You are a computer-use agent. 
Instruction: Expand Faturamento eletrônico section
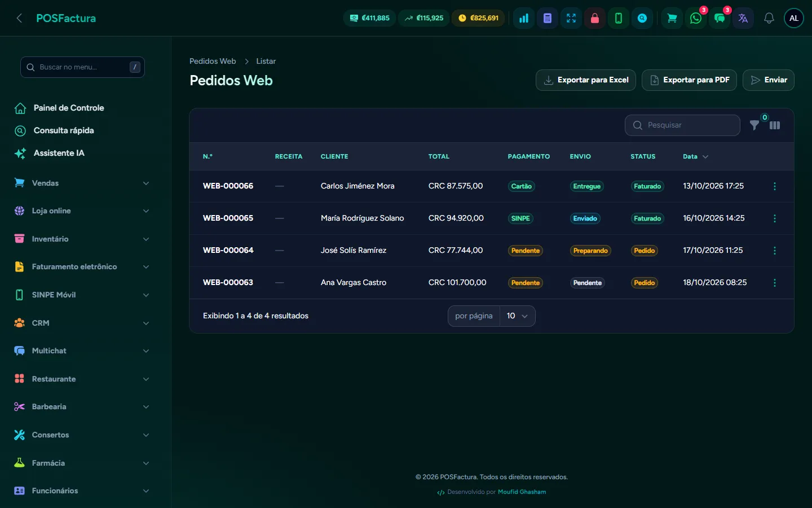(82, 267)
